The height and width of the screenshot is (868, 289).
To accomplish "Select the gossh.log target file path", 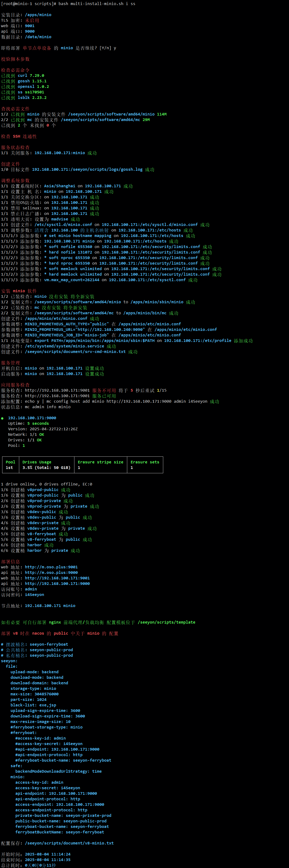I will (x=87, y=170).
